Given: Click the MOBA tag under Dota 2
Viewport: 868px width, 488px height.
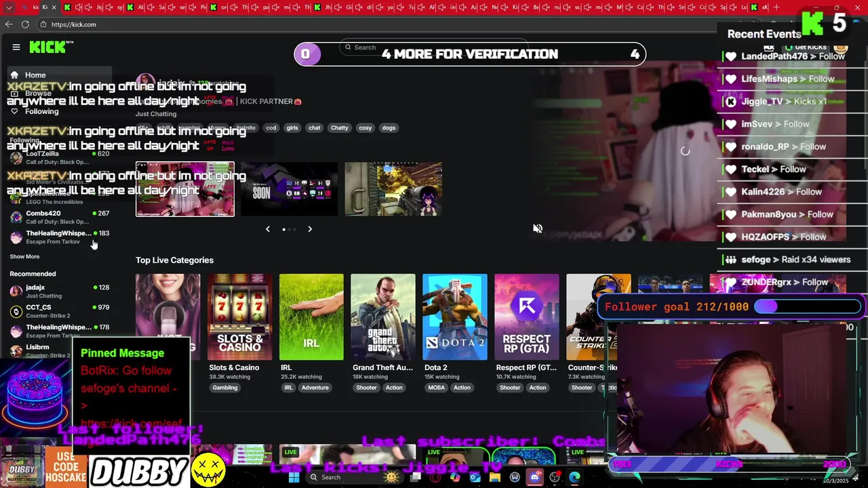Looking at the screenshot, I should pos(437,388).
